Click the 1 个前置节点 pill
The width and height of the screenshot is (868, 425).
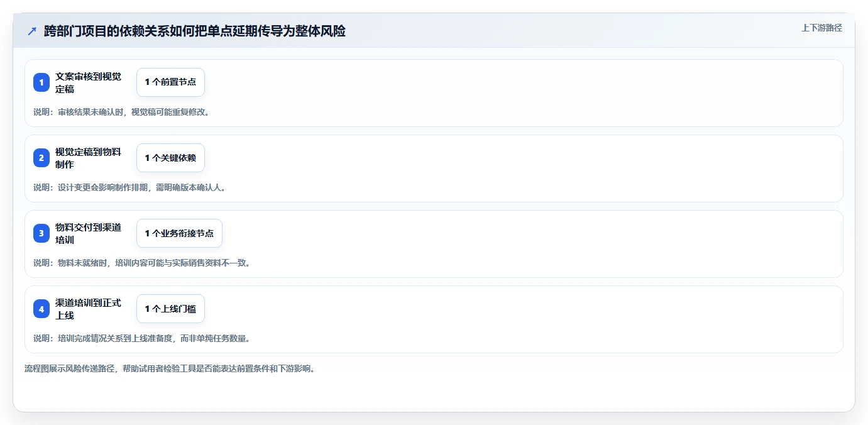tap(170, 82)
